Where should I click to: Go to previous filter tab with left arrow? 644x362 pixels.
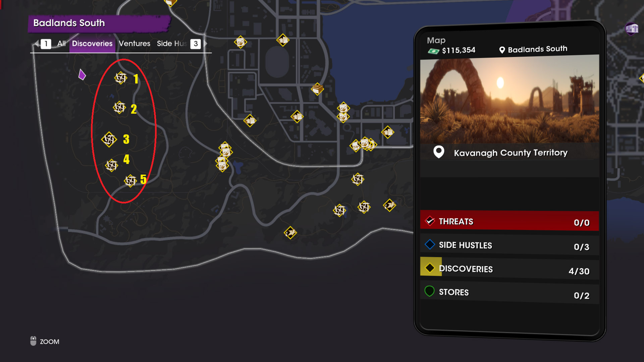coord(36,44)
